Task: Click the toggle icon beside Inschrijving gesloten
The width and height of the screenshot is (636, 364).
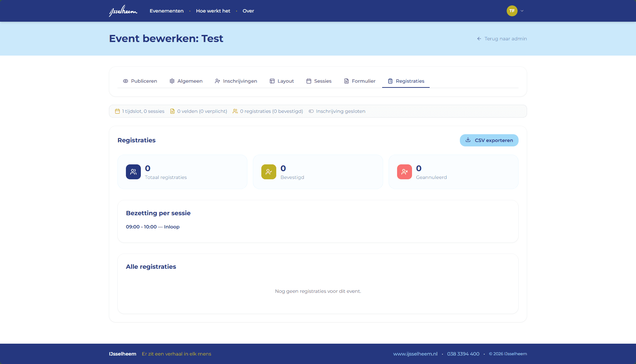Action: tap(311, 111)
